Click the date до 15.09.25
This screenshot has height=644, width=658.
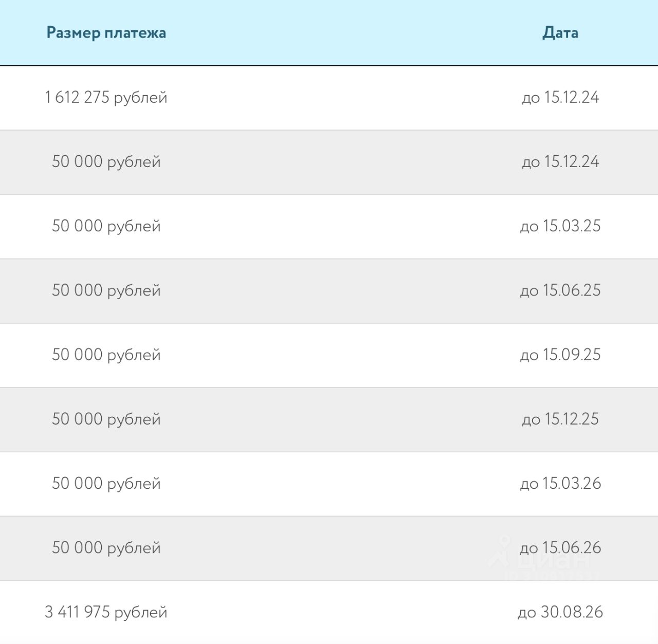(560, 355)
